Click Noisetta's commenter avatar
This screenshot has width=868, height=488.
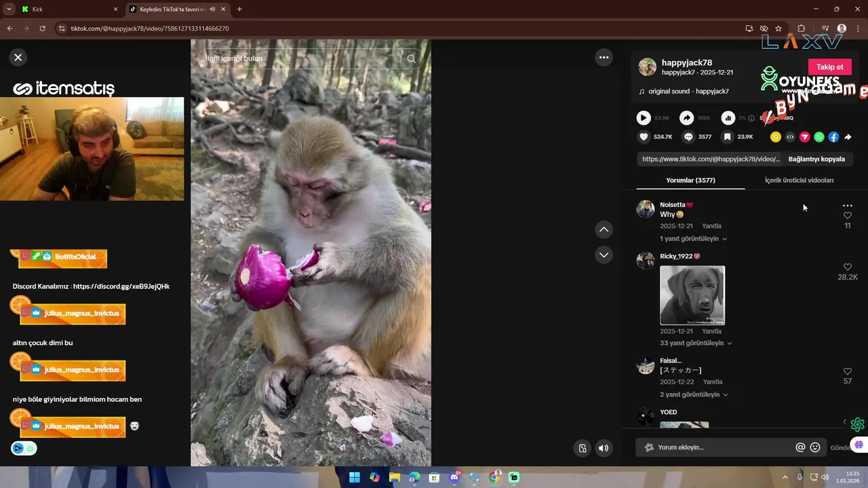[646, 209]
